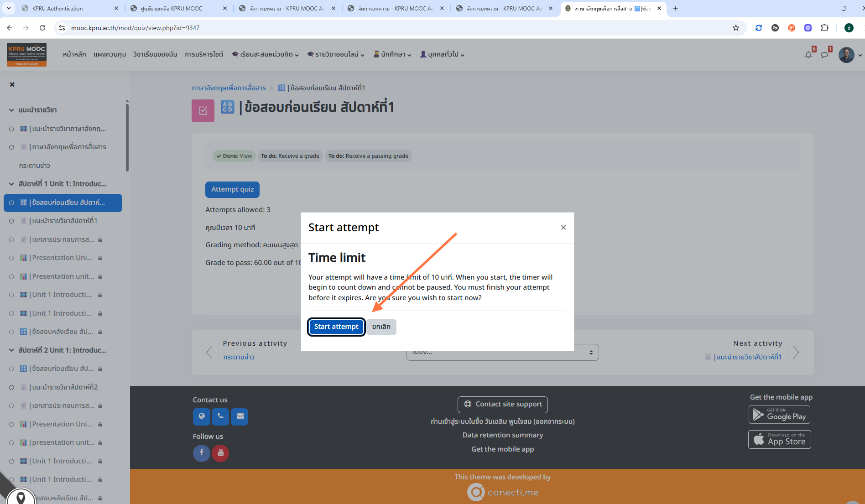
Task: Click the Facebook follow icon
Action: pyautogui.click(x=202, y=453)
